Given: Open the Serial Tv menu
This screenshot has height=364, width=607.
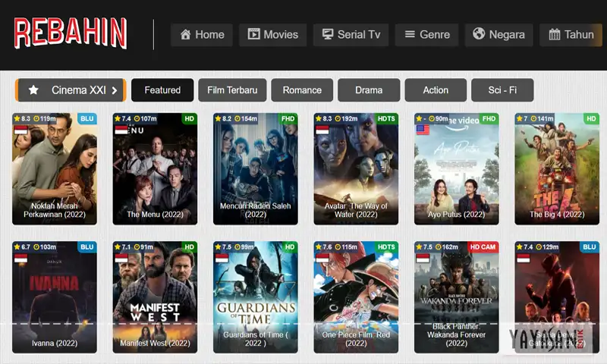Looking at the screenshot, I should point(351,34).
